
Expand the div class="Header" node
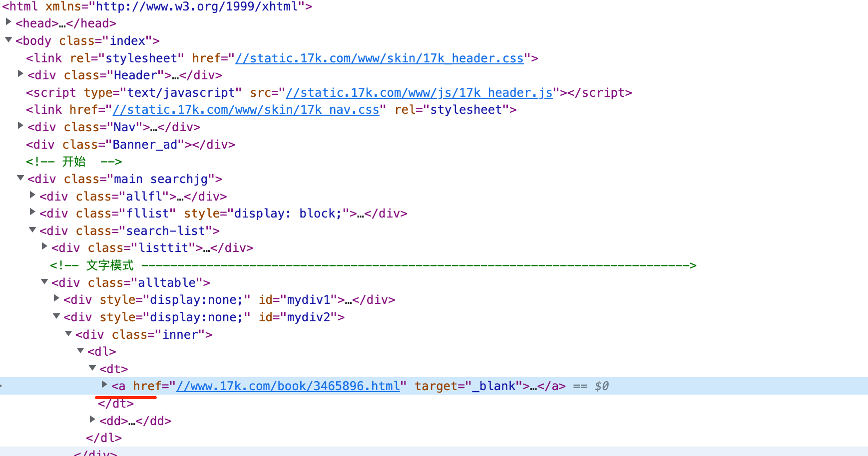[20, 74]
